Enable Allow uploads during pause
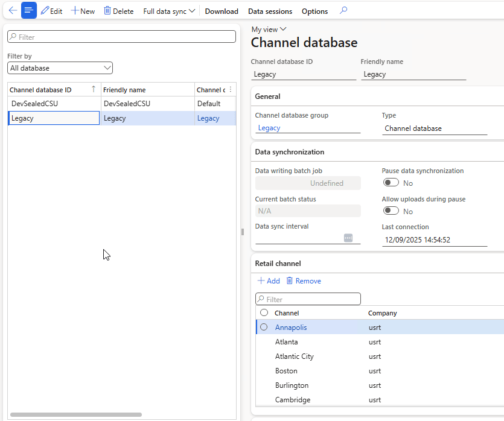504x421 pixels. tap(391, 211)
